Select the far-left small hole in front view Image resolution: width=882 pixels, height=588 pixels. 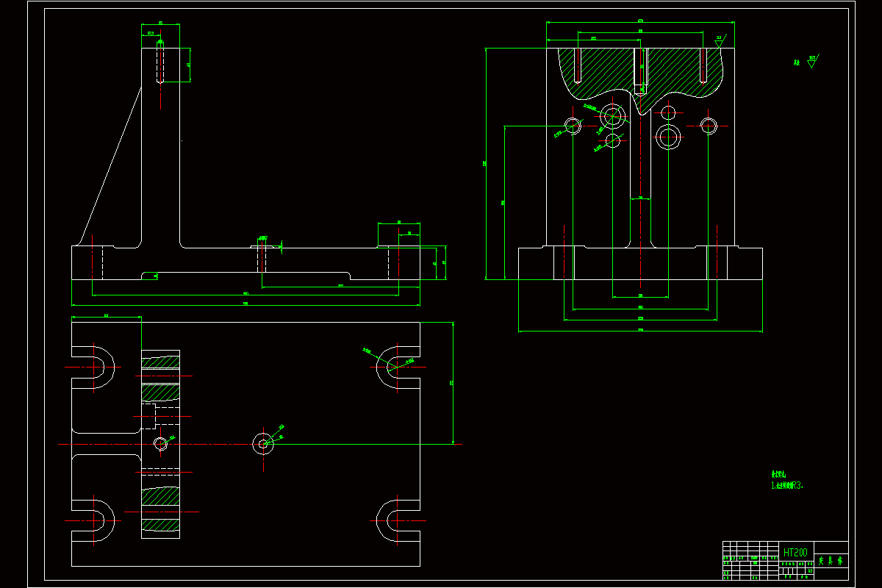coord(573,126)
